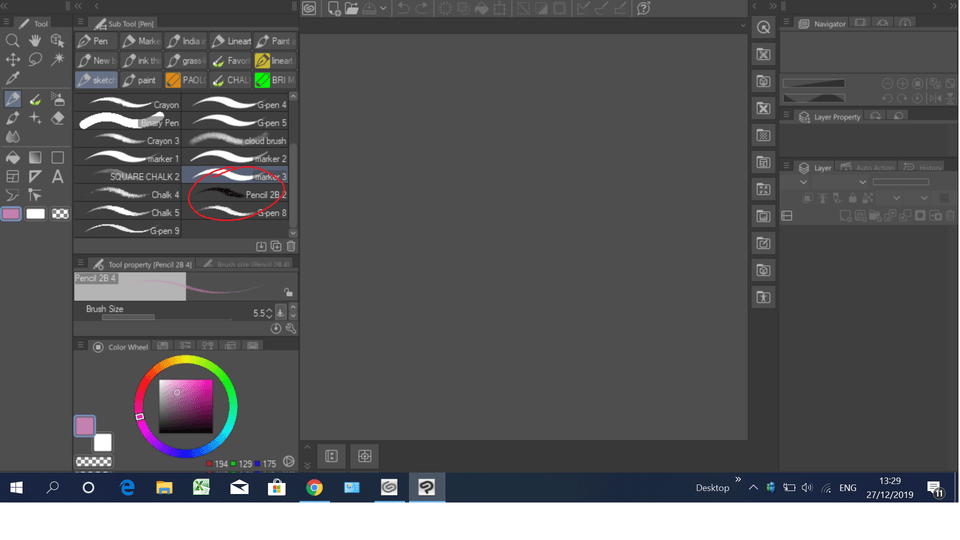Toggle the brush stroke preview lock icon
This screenshot has height=540, width=960.
(288, 292)
